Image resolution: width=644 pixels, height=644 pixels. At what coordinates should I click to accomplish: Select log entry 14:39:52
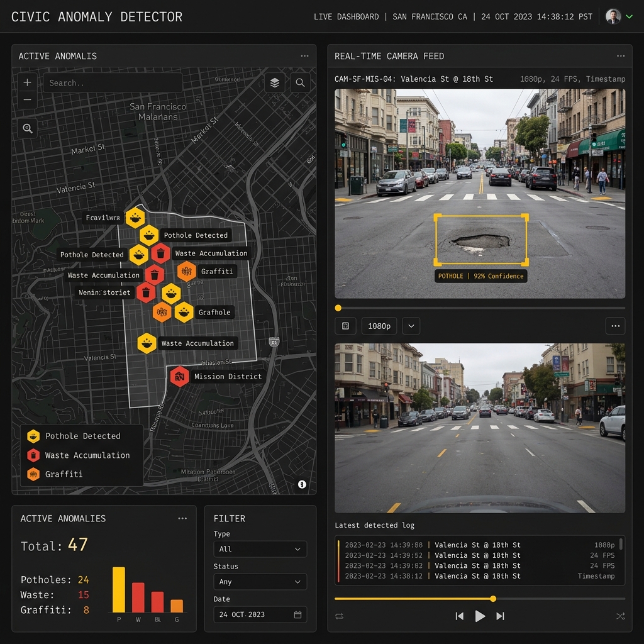(x=480, y=555)
